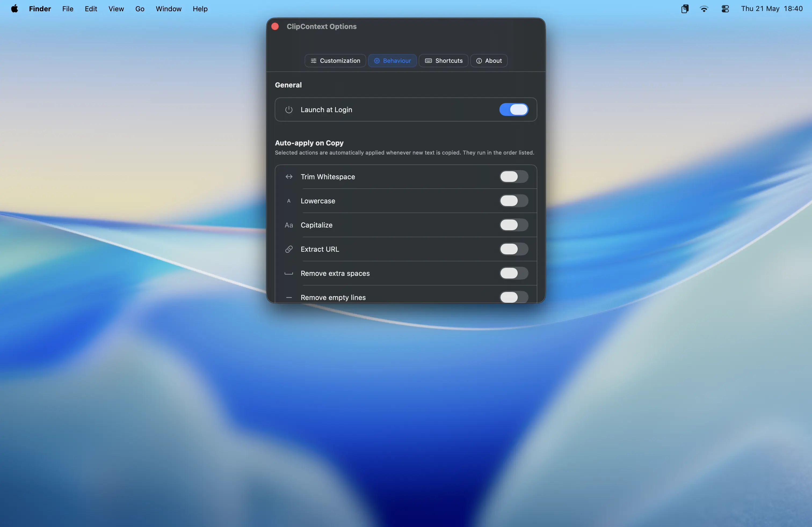The width and height of the screenshot is (812, 527).
Task: Open Control Center from the menu bar
Action: pyautogui.click(x=725, y=9)
